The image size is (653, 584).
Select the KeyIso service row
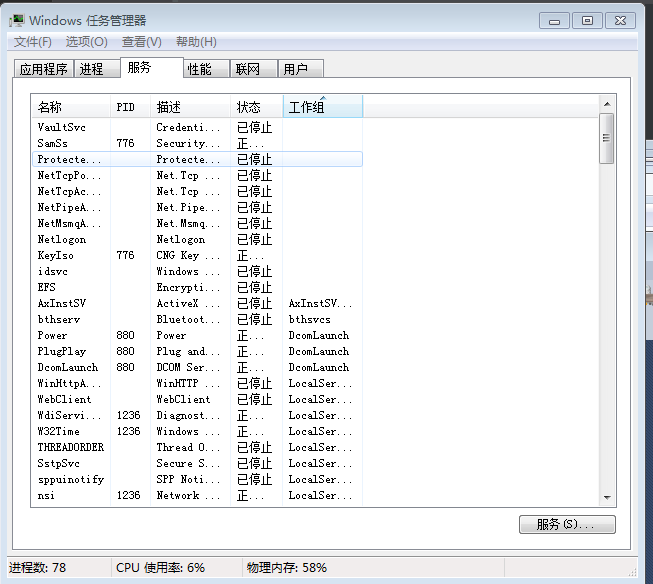point(197,255)
